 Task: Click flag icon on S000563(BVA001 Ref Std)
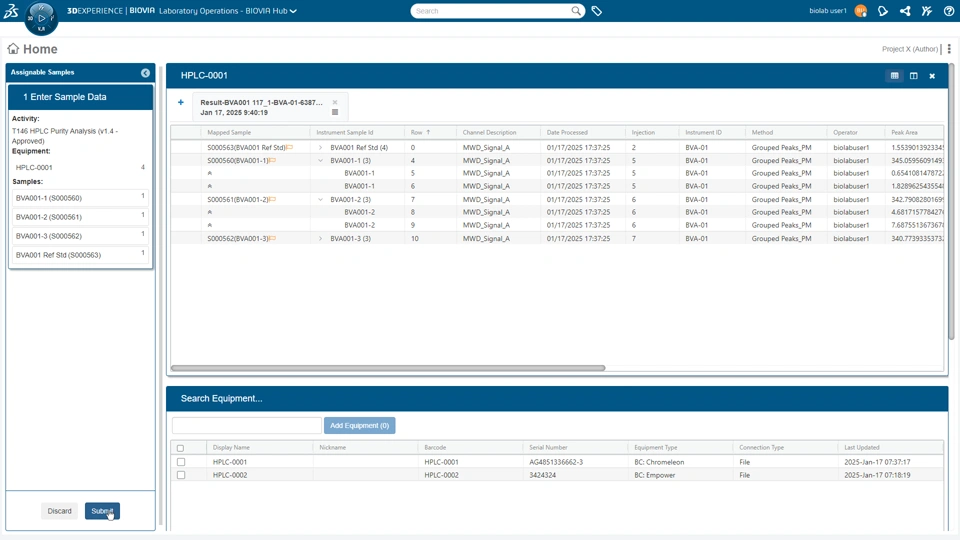[x=290, y=148]
